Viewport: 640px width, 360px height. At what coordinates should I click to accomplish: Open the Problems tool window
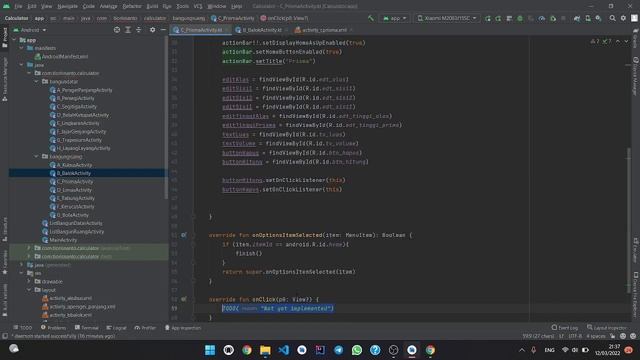pyautogui.click(x=53, y=328)
